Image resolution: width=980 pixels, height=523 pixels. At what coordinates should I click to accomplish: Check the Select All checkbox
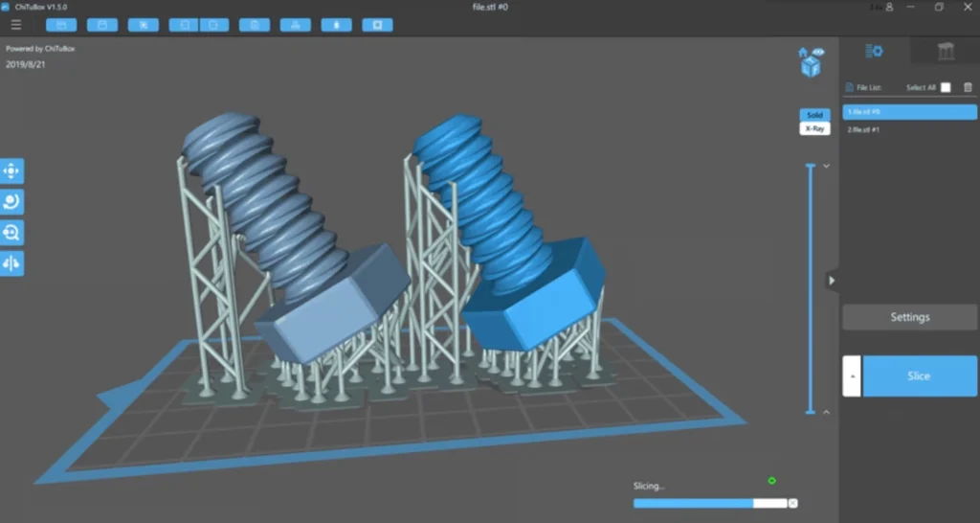(946, 87)
